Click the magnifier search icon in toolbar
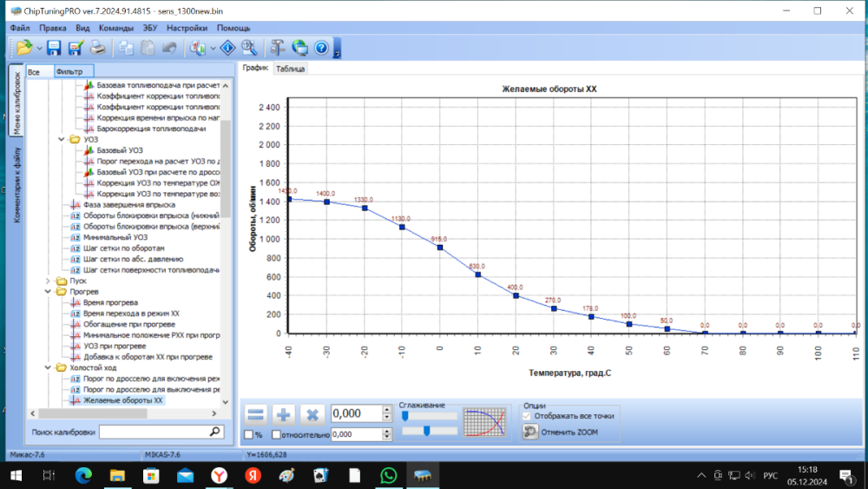The width and height of the screenshot is (868, 489). (x=249, y=48)
